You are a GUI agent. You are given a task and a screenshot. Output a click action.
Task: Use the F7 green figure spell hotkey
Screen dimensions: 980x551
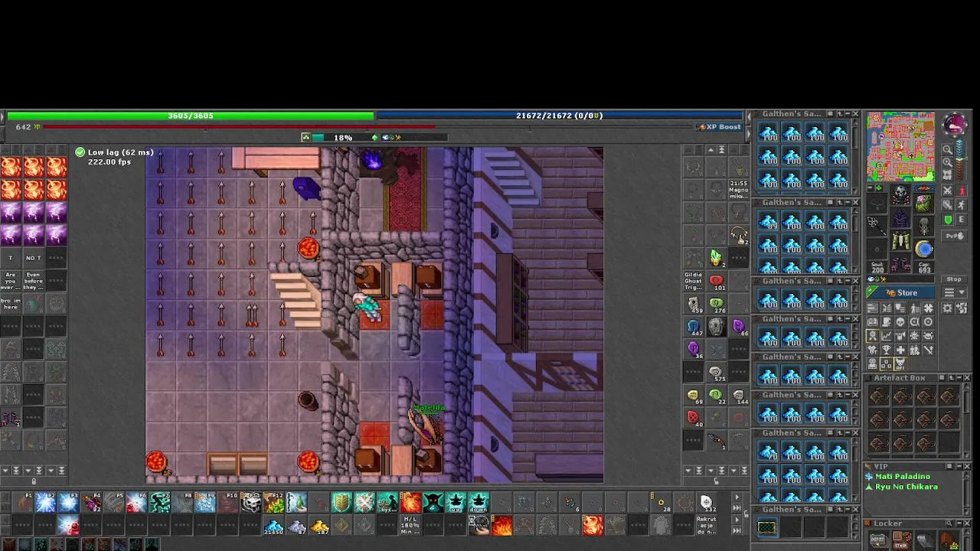click(160, 503)
